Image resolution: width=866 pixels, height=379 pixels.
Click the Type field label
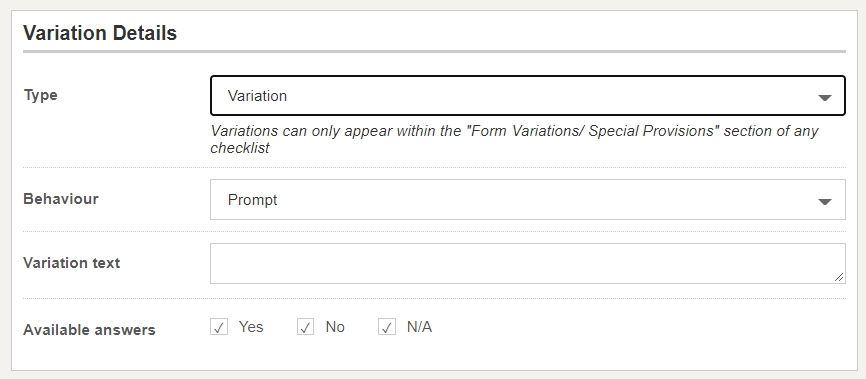[x=40, y=95]
